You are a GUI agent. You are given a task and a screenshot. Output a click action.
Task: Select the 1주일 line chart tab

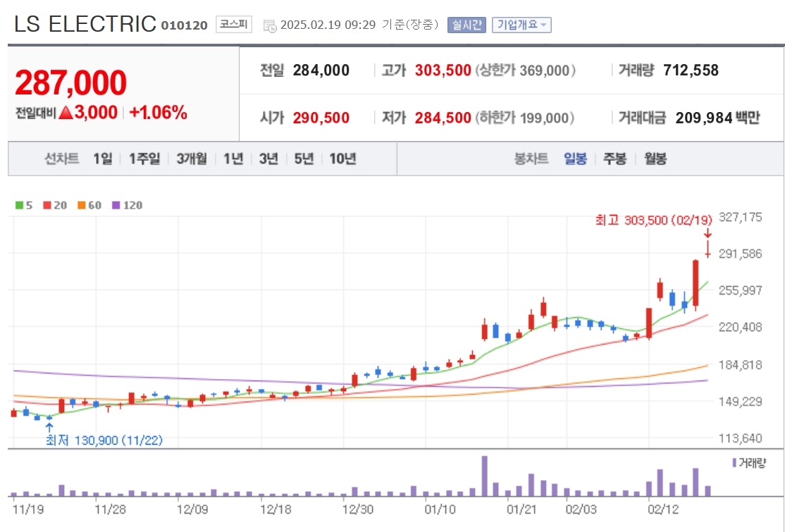tap(144, 159)
